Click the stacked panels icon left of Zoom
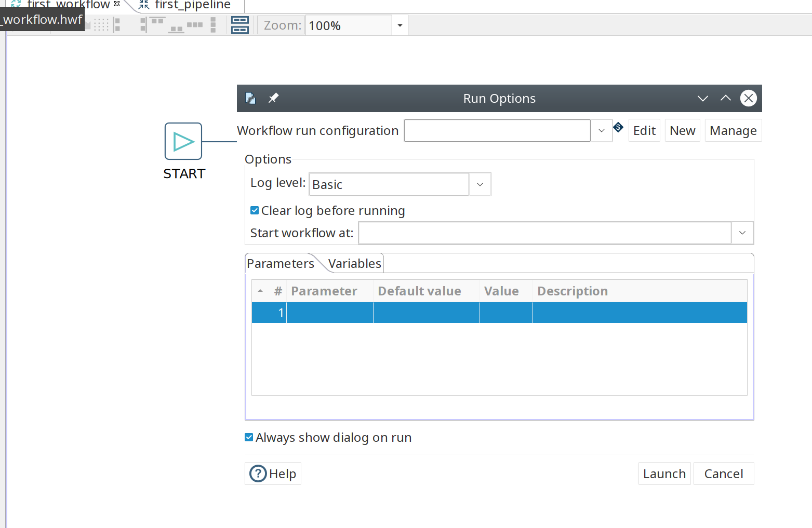The height and width of the screenshot is (528, 812). pos(239,25)
